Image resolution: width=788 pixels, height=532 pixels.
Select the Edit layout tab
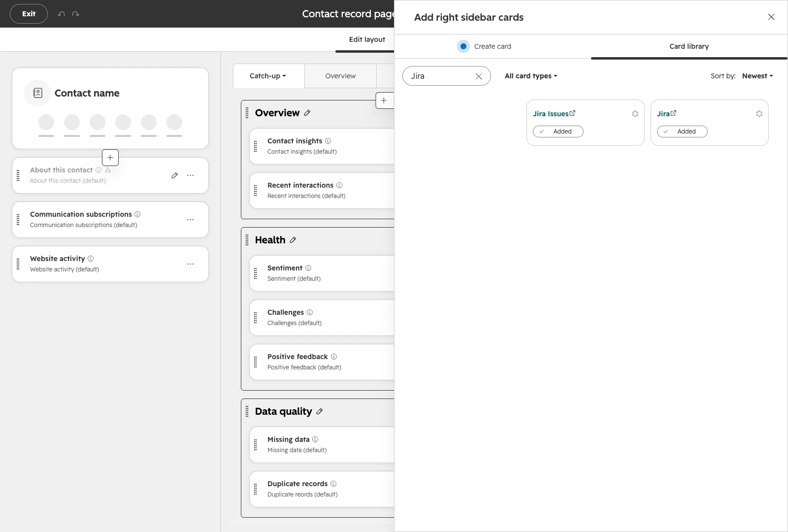(x=367, y=39)
